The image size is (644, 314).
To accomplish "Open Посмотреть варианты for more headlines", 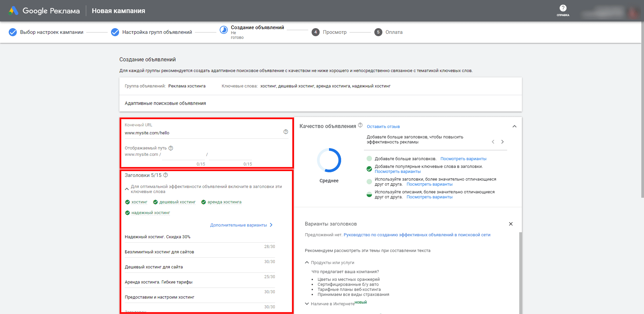I will [x=463, y=159].
